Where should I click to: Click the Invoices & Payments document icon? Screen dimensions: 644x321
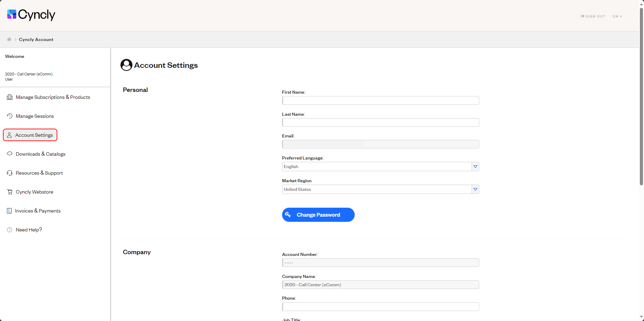[x=9, y=211]
